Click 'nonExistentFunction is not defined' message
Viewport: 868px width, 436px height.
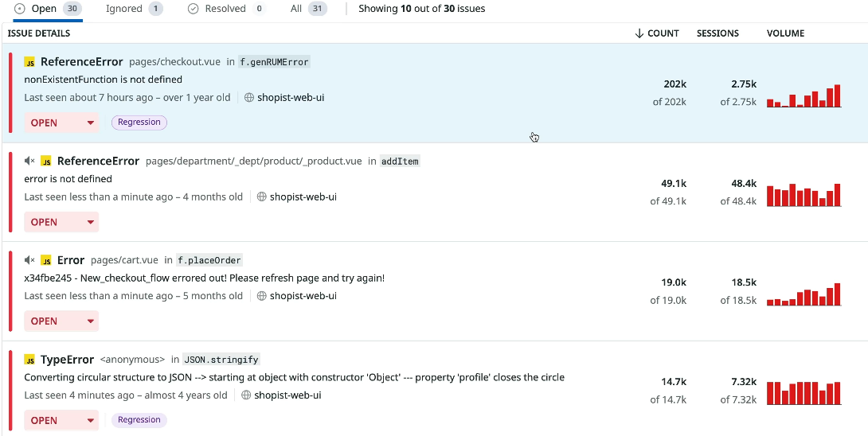pos(103,80)
